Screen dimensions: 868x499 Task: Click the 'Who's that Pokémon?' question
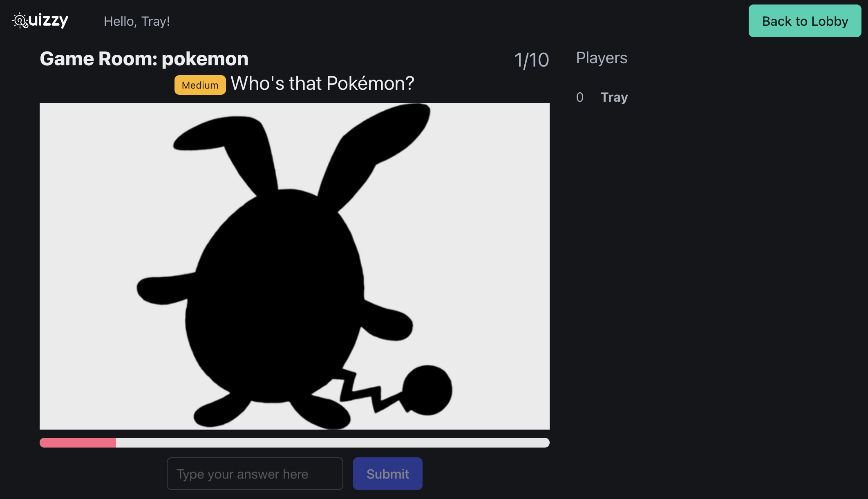(322, 83)
